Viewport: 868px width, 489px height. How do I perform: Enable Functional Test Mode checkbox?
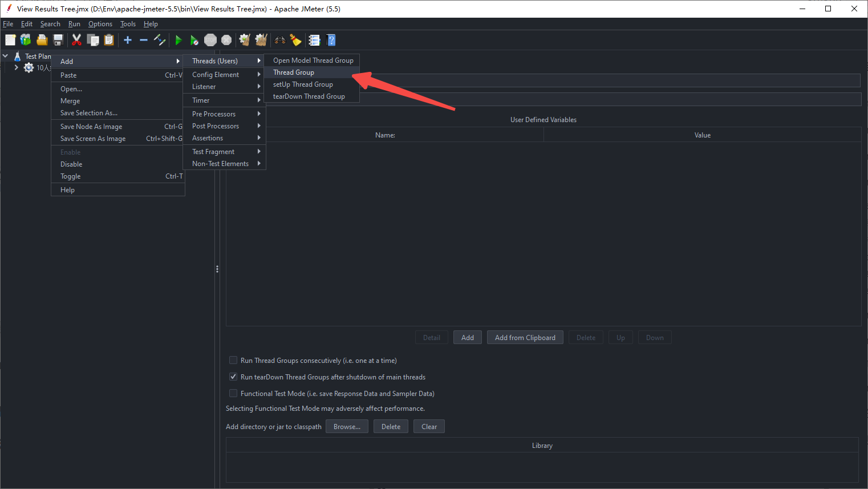tap(233, 393)
